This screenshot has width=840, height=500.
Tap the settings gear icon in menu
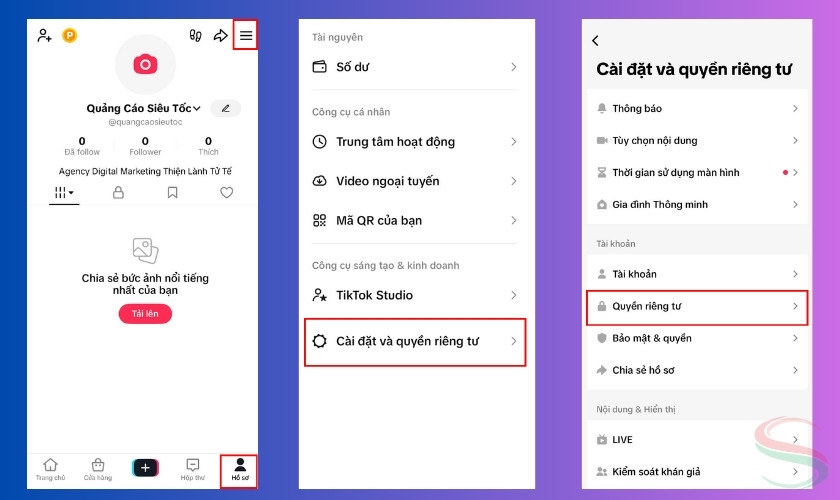(x=319, y=341)
